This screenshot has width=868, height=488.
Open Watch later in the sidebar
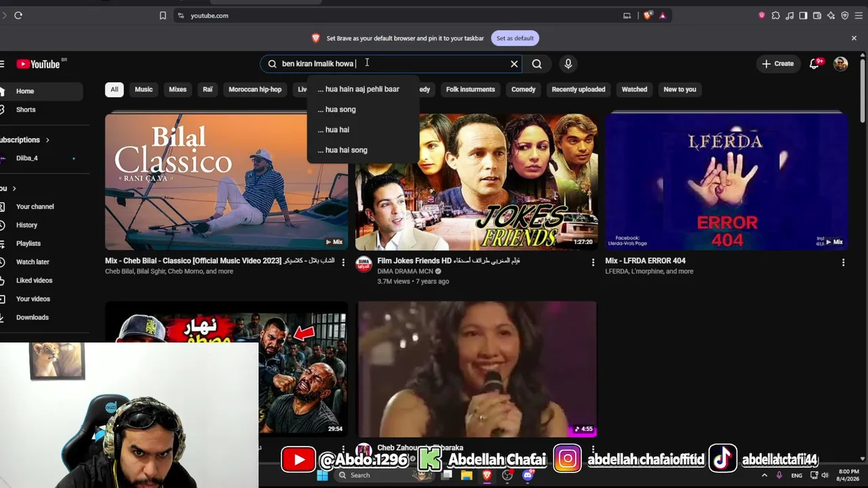(41, 262)
